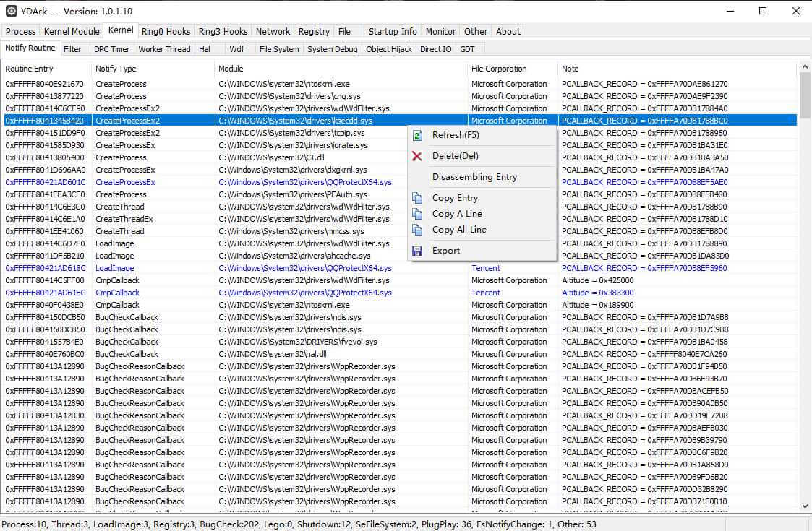Choose Copy All Line menu item
This screenshot has width=812, height=531.
pos(482,229)
